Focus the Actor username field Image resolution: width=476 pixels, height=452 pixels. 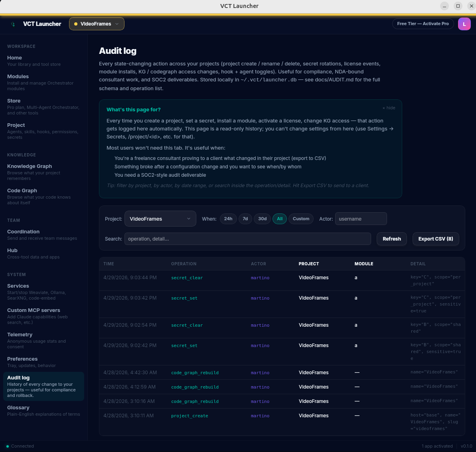click(361, 219)
